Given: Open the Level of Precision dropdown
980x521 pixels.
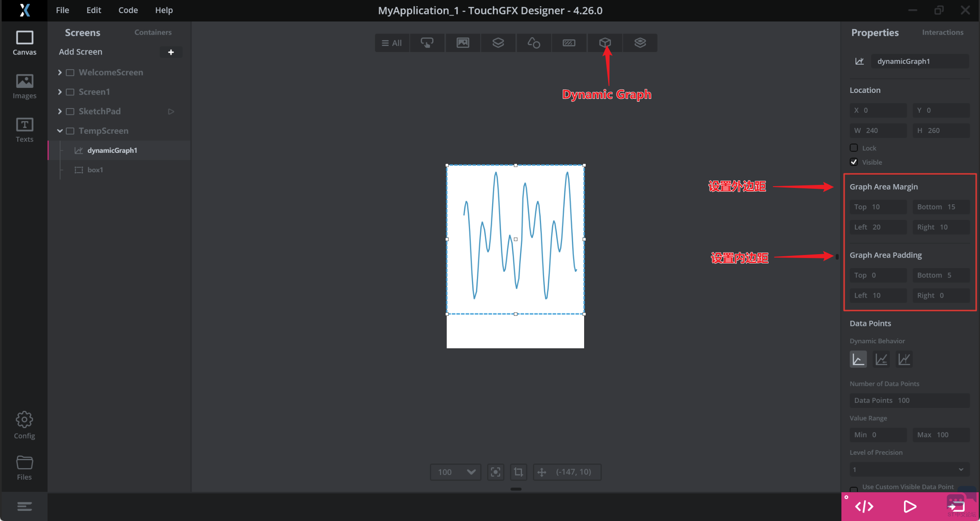Looking at the screenshot, I should pyautogui.click(x=909, y=469).
